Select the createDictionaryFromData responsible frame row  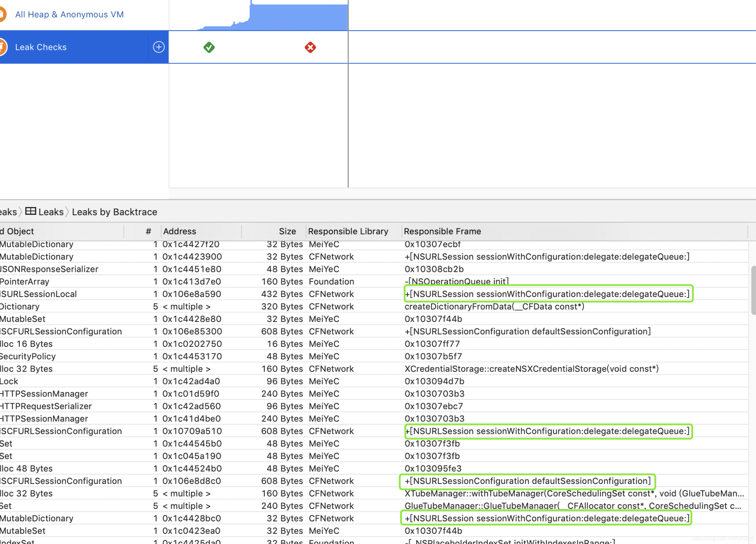(494, 306)
